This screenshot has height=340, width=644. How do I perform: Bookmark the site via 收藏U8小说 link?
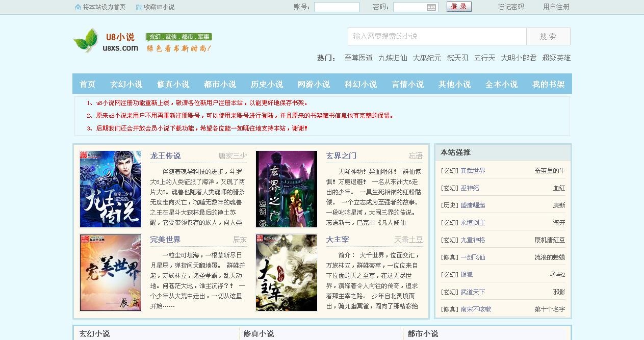159,7
